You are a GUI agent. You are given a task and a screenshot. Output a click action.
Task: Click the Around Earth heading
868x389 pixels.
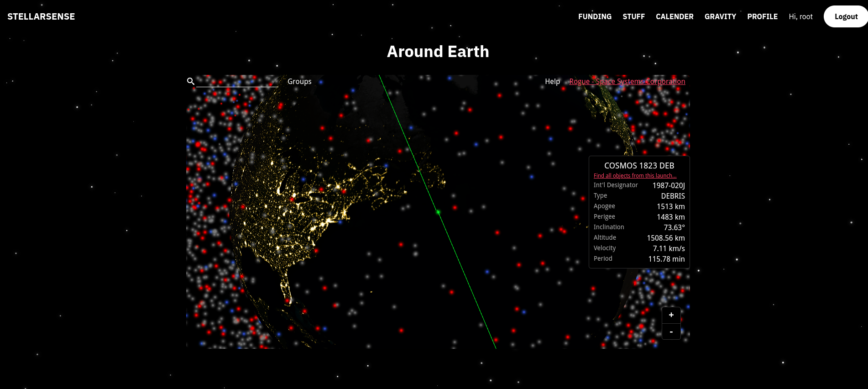pos(438,52)
